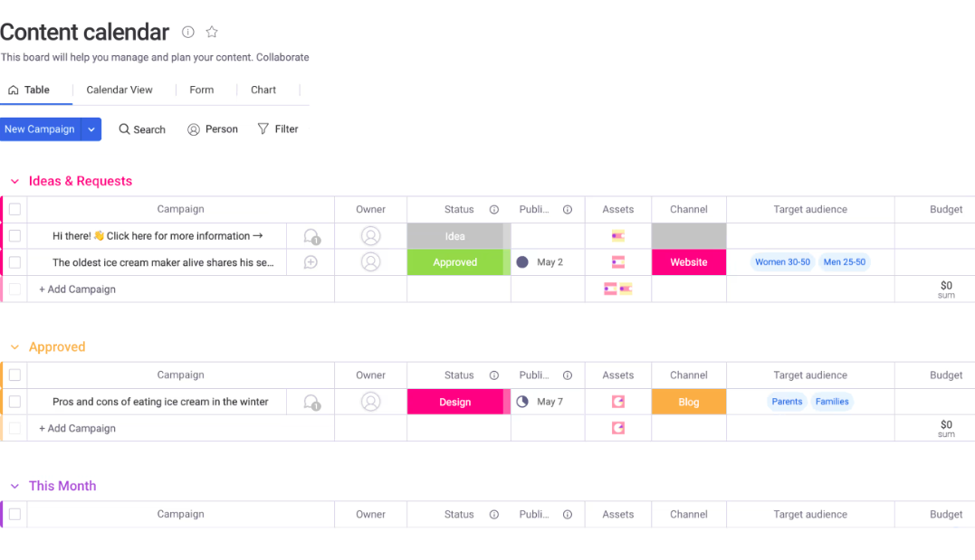Toggle select-all checkbox in the Approved group header
The height and width of the screenshot is (560, 975).
click(14, 375)
